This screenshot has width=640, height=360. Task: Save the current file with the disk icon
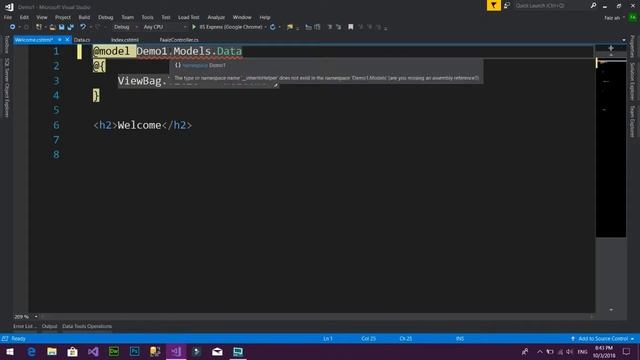[61, 27]
